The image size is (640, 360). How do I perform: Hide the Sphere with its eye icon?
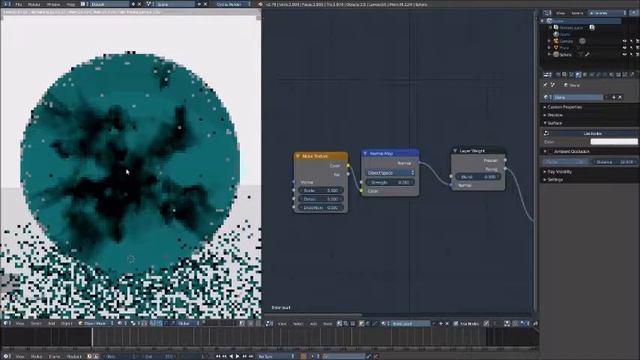click(624, 54)
